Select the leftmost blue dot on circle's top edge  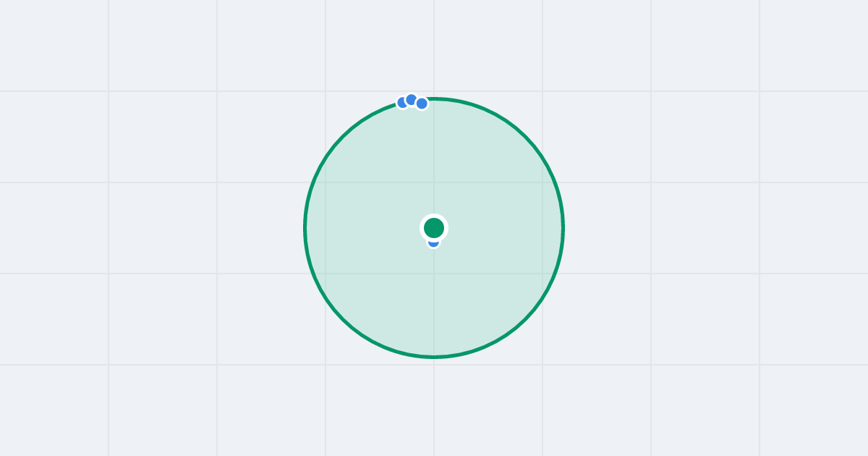pos(401,104)
